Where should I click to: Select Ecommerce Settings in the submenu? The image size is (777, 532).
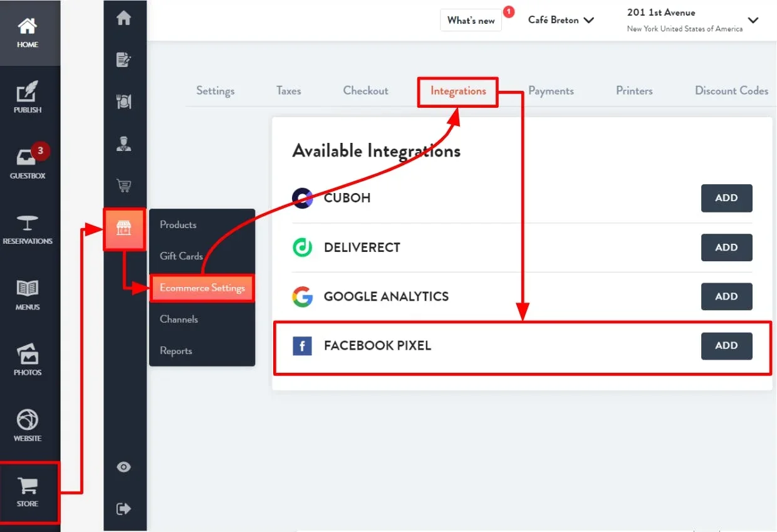click(x=202, y=288)
